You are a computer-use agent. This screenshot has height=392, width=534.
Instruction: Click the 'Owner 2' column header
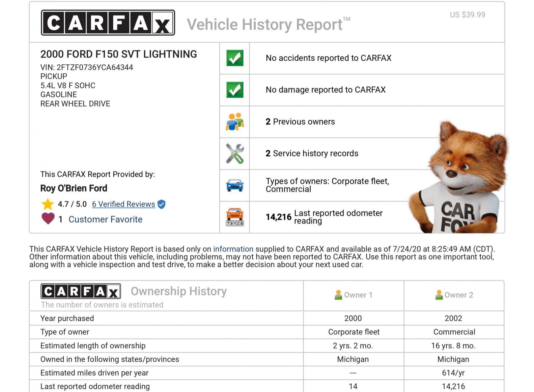(x=454, y=295)
